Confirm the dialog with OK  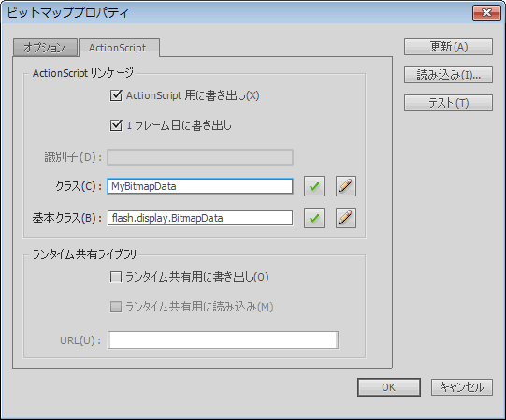[389, 387]
